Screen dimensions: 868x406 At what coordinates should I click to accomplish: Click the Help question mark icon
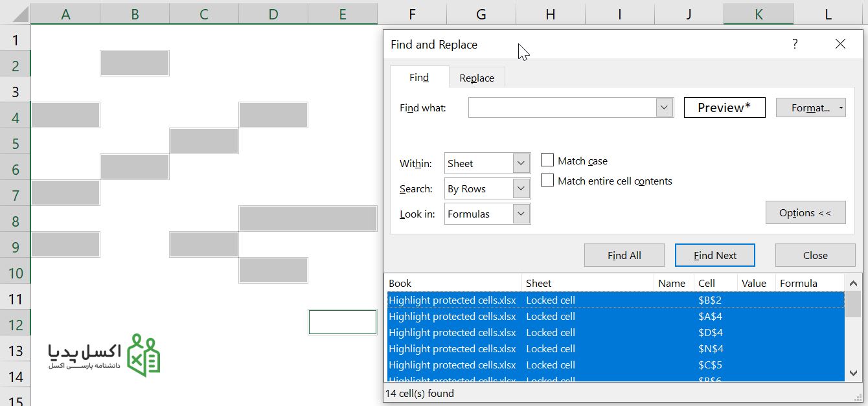click(x=795, y=44)
